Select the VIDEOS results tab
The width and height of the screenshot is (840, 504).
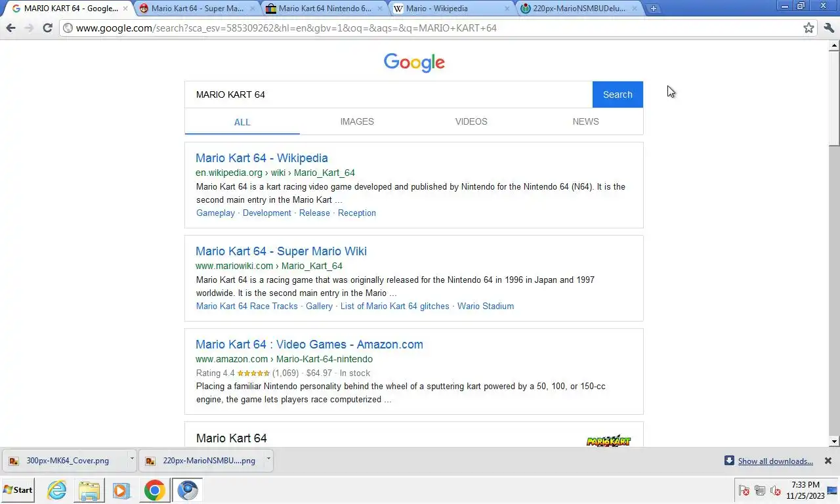pyautogui.click(x=471, y=121)
